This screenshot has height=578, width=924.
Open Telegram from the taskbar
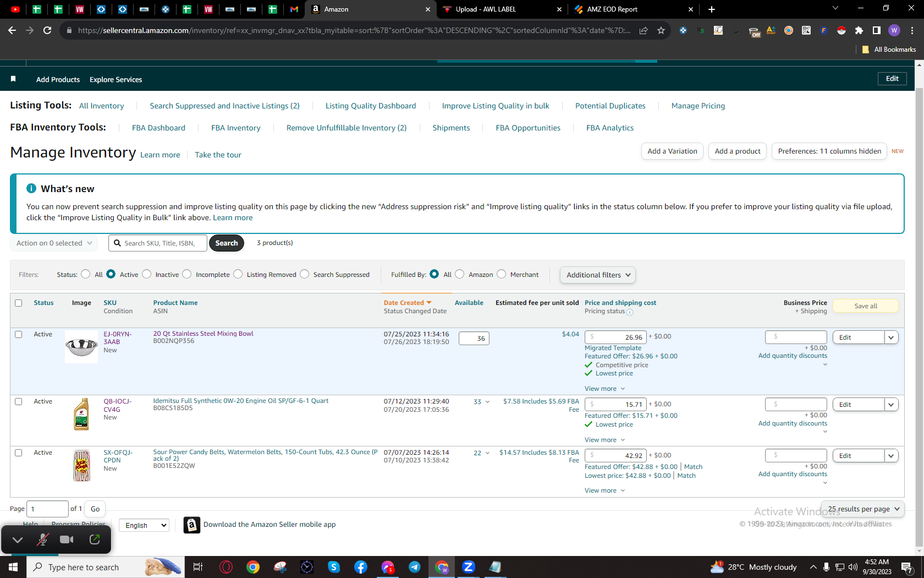pyautogui.click(x=415, y=567)
